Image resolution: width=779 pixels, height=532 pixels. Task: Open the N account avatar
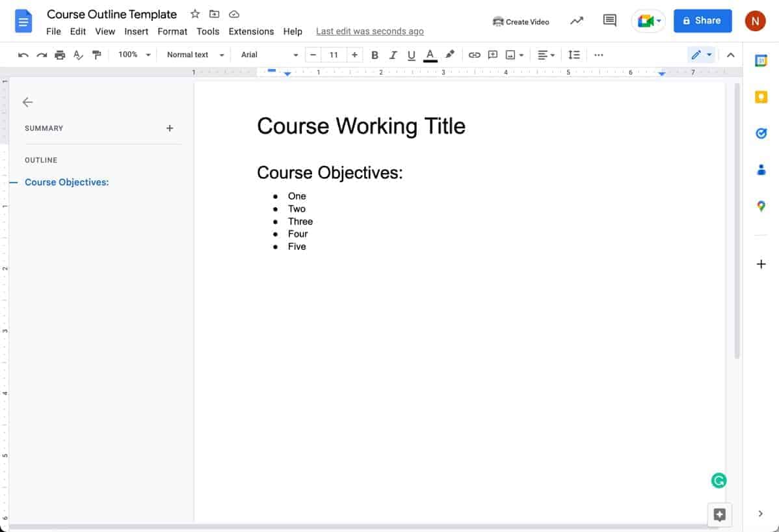755,21
